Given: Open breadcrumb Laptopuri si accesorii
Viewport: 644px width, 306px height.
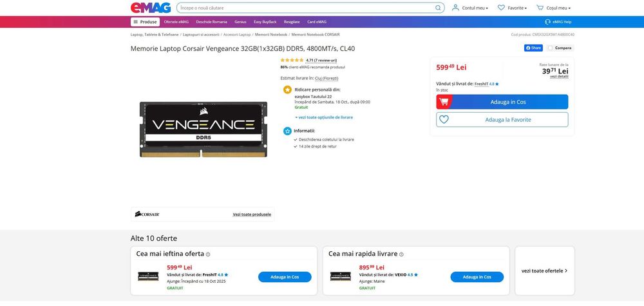Looking at the screenshot, I should tap(201, 35).
